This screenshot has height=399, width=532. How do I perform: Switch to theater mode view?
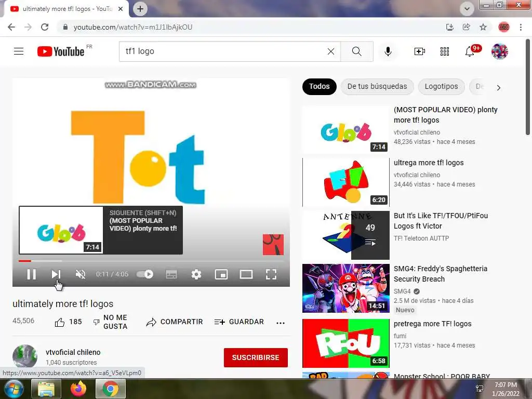click(246, 274)
